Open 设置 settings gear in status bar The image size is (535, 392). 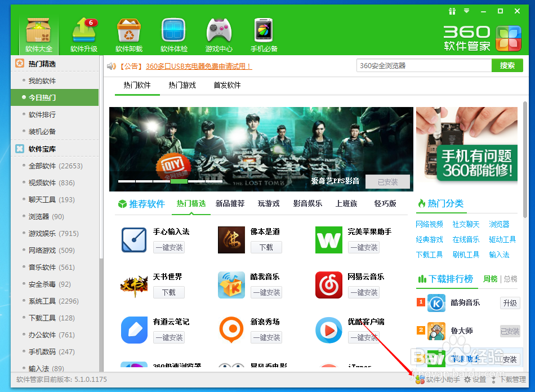tap(475, 380)
